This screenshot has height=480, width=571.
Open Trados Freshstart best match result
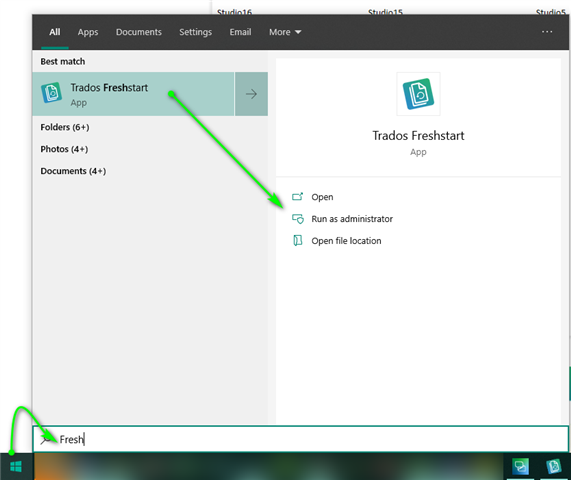point(133,94)
